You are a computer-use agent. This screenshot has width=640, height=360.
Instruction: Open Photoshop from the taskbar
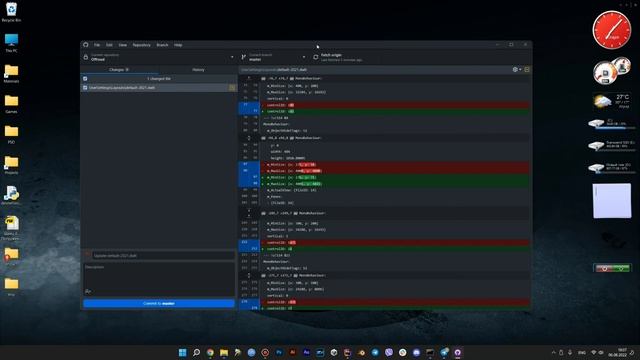279,352
